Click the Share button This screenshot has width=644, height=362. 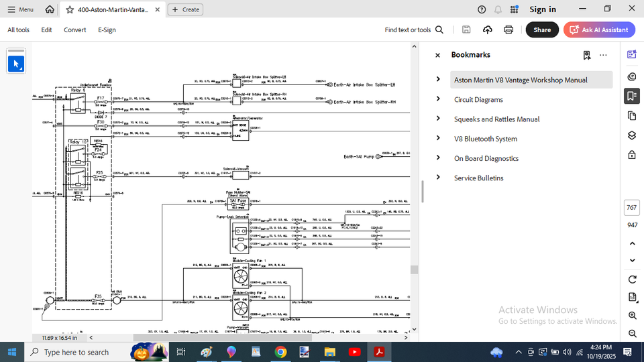point(542,29)
